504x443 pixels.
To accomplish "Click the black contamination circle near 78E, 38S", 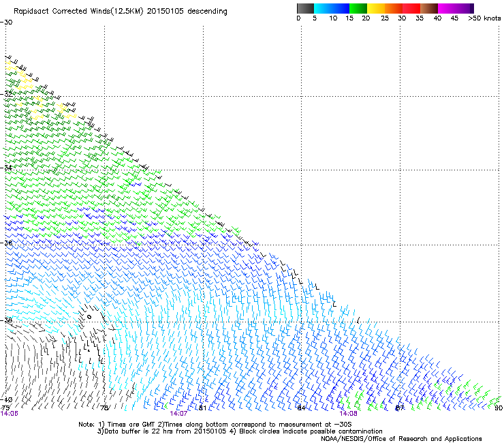I will [x=89, y=317].
